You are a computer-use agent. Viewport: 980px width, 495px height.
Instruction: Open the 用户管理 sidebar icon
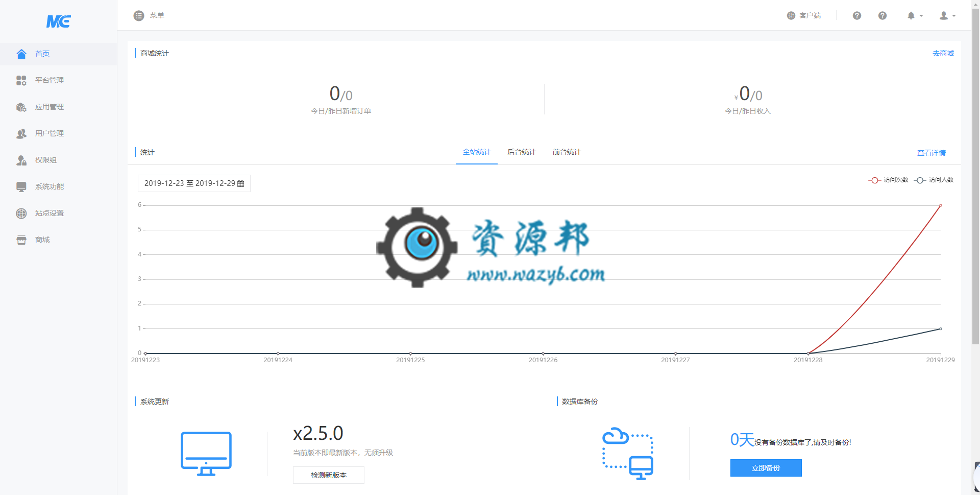tap(21, 134)
